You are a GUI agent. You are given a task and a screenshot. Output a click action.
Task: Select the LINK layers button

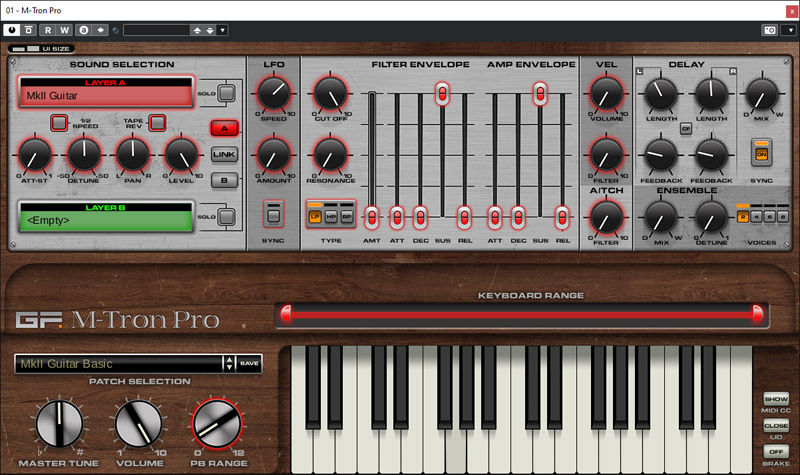tap(223, 154)
